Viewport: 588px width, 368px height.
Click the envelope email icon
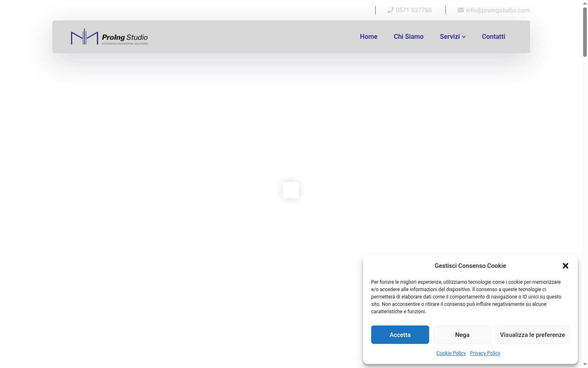pyautogui.click(x=461, y=10)
